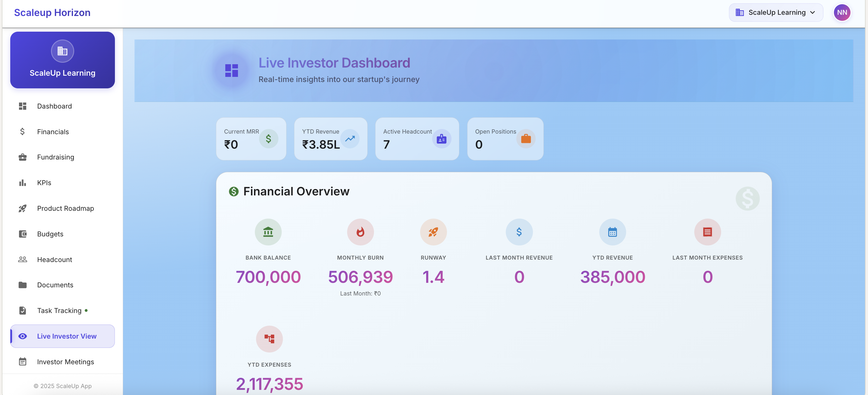Viewport: 868px width, 395px height.
Task: Click the Open Positions 0 card
Action: [x=505, y=139]
